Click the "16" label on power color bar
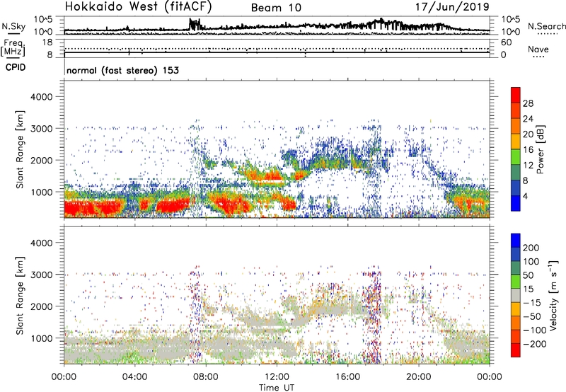 528,150
